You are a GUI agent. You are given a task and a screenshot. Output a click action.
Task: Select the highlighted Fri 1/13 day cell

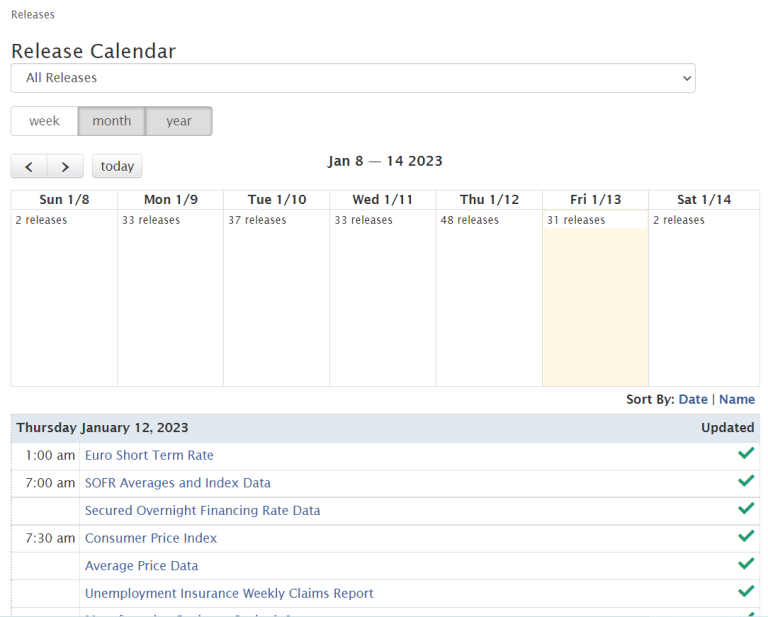tap(595, 300)
